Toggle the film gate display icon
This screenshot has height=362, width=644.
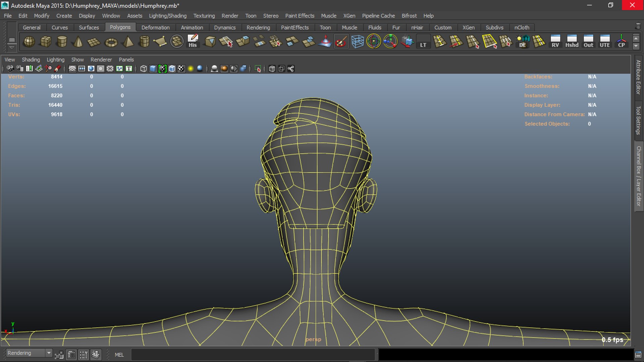point(82,69)
